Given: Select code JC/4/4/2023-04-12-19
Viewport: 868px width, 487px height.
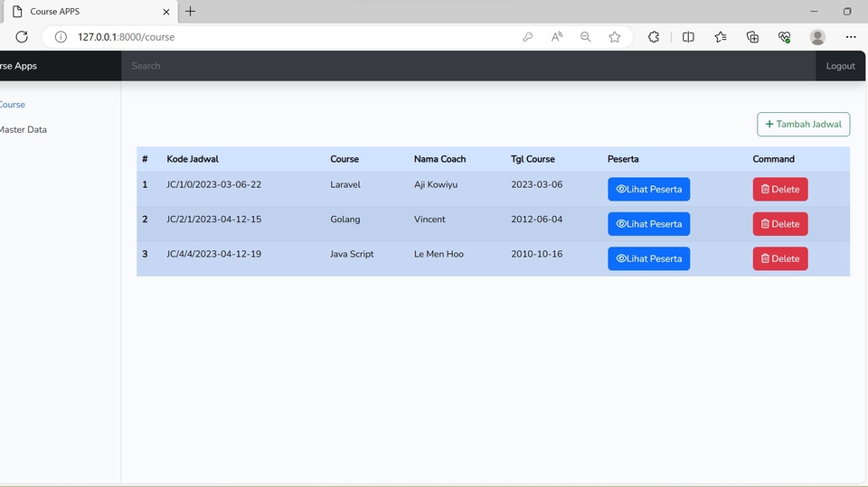Looking at the screenshot, I should coord(213,254).
